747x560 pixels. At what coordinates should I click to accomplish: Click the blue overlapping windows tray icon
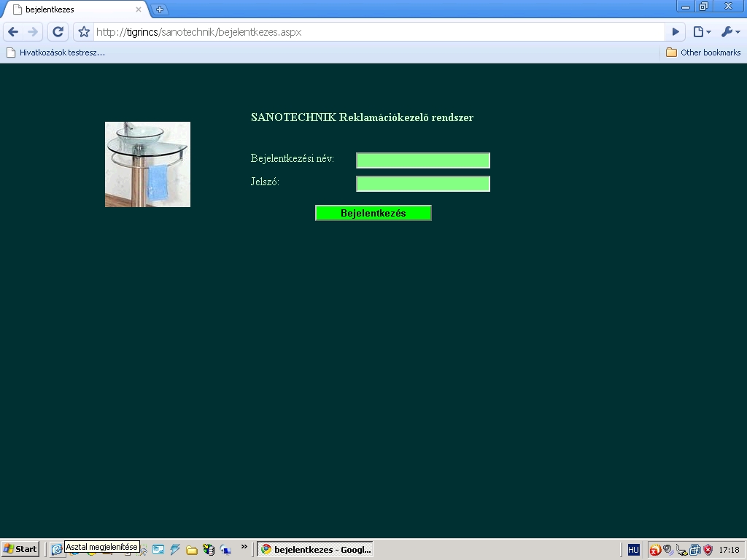pyautogui.click(x=695, y=550)
